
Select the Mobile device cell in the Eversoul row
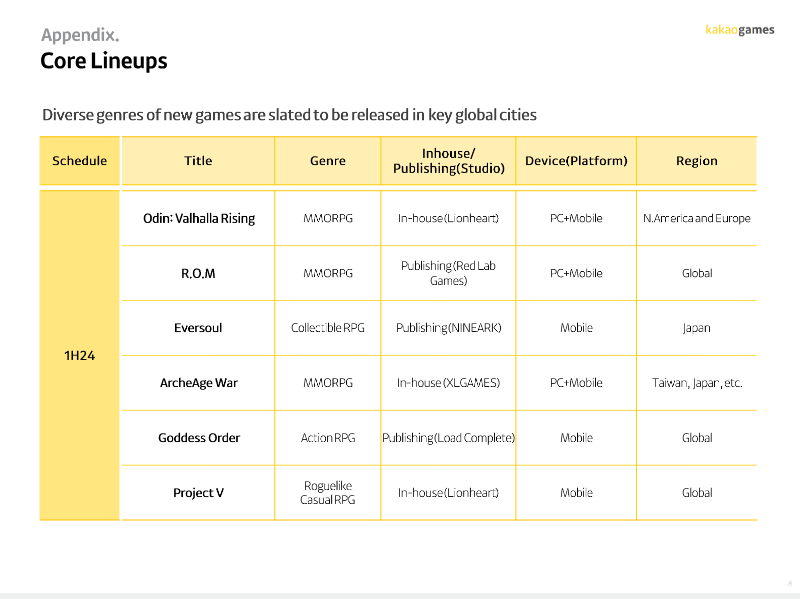pyautogui.click(x=576, y=328)
